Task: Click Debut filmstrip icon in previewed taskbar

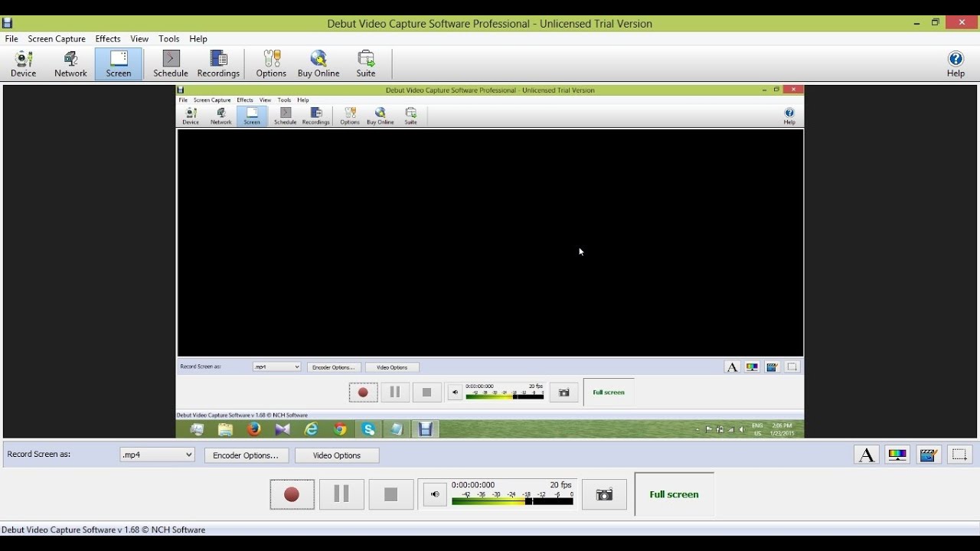Action: point(426,429)
